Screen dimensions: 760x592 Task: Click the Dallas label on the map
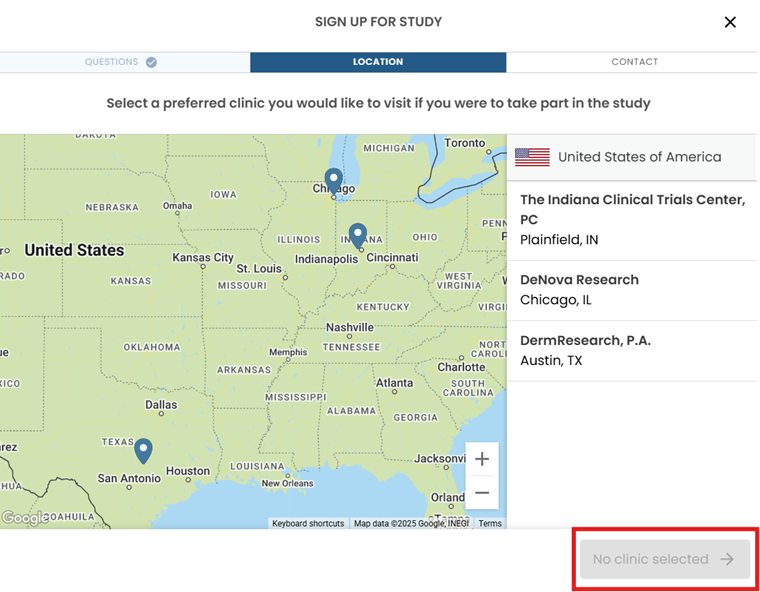[161, 404]
